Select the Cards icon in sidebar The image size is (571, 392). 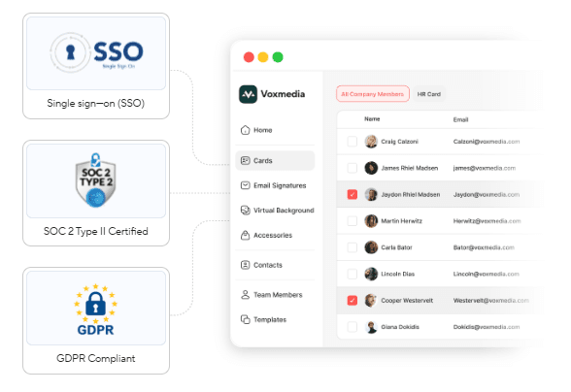[x=245, y=160]
